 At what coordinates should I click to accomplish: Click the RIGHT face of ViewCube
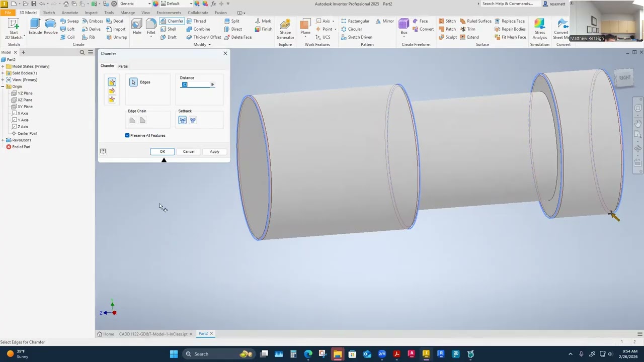(624, 77)
